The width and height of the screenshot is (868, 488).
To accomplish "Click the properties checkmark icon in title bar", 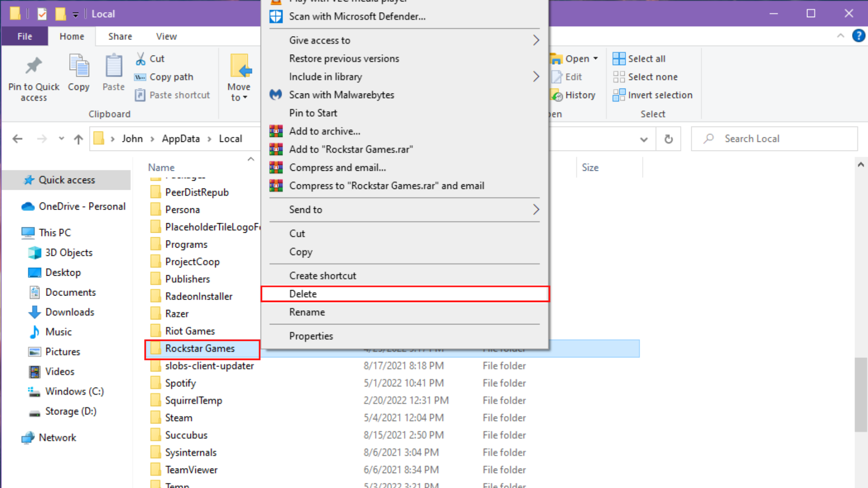I will [42, 14].
